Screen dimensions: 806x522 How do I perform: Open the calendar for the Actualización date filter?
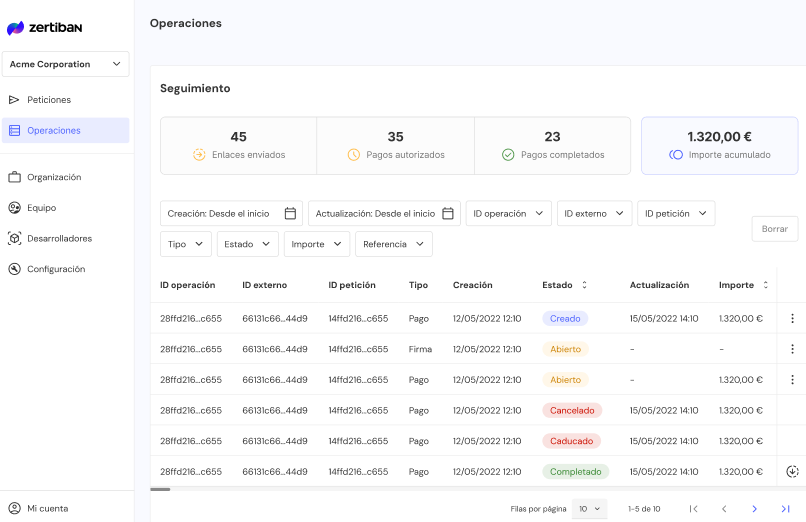coord(448,213)
